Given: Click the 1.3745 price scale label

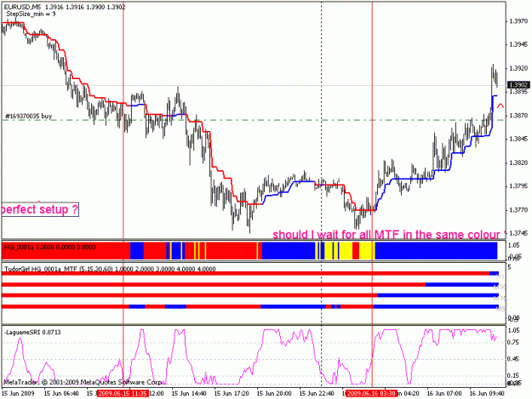Looking at the screenshot, I should [518, 234].
